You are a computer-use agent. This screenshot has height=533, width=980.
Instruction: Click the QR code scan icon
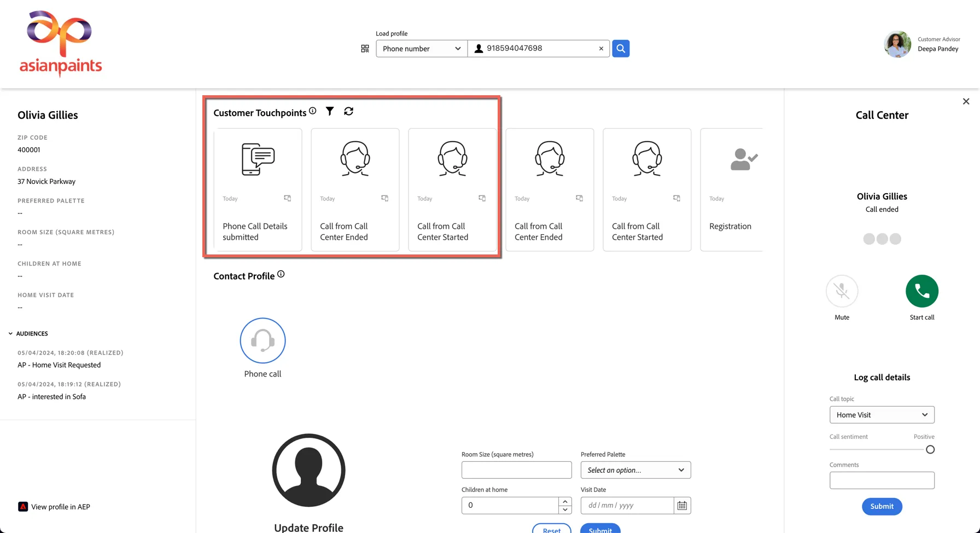[365, 49]
